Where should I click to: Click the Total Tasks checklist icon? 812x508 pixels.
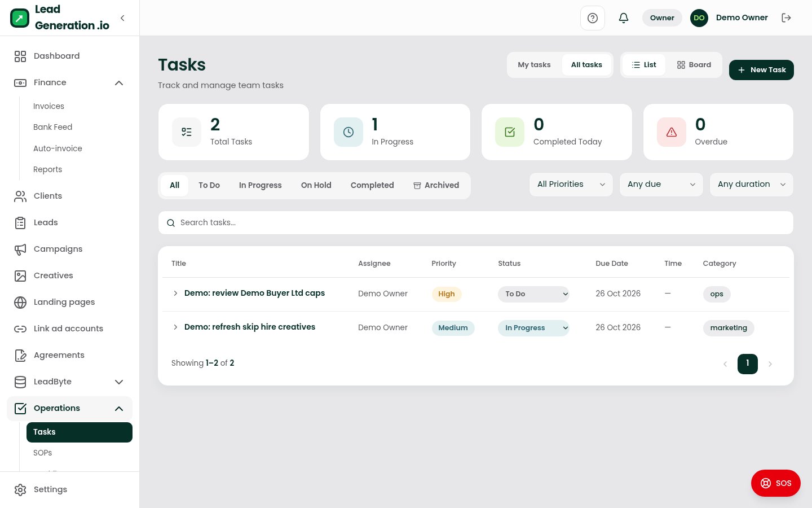pos(187,132)
